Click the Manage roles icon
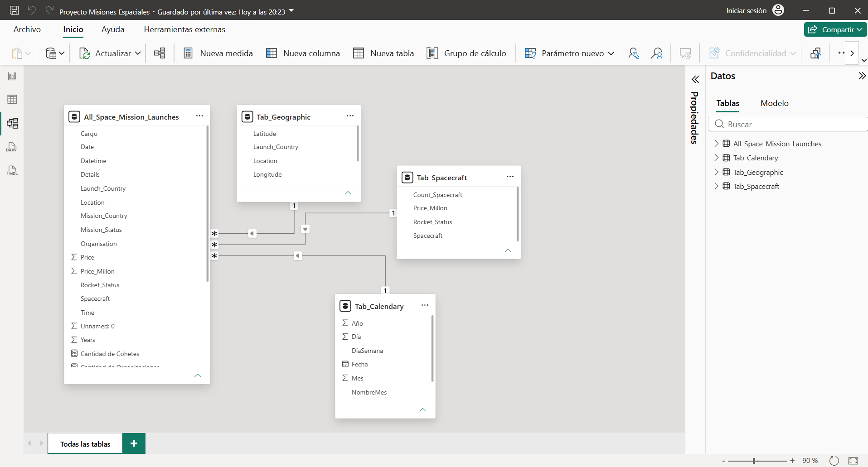This screenshot has height=467, width=868. [x=634, y=53]
